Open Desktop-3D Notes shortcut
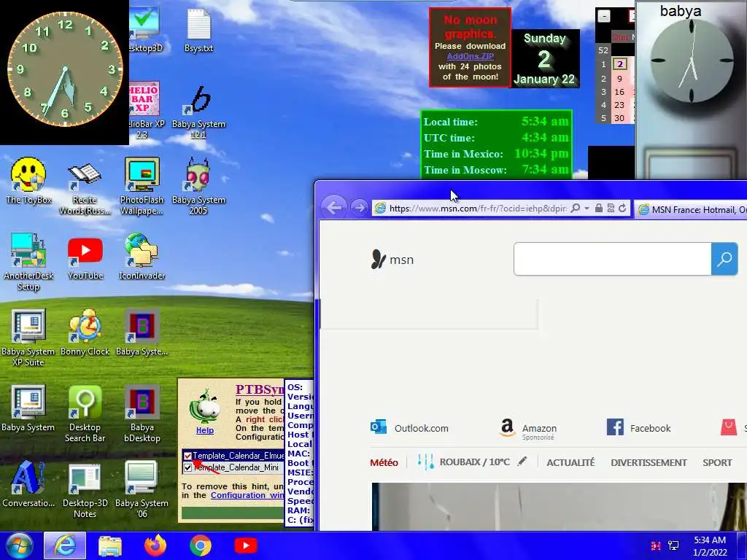 click(x=85, y=489)
